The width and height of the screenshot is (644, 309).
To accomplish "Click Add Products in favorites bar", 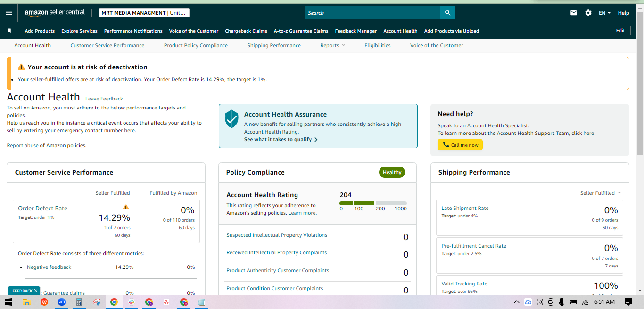I will pos(40,31).
